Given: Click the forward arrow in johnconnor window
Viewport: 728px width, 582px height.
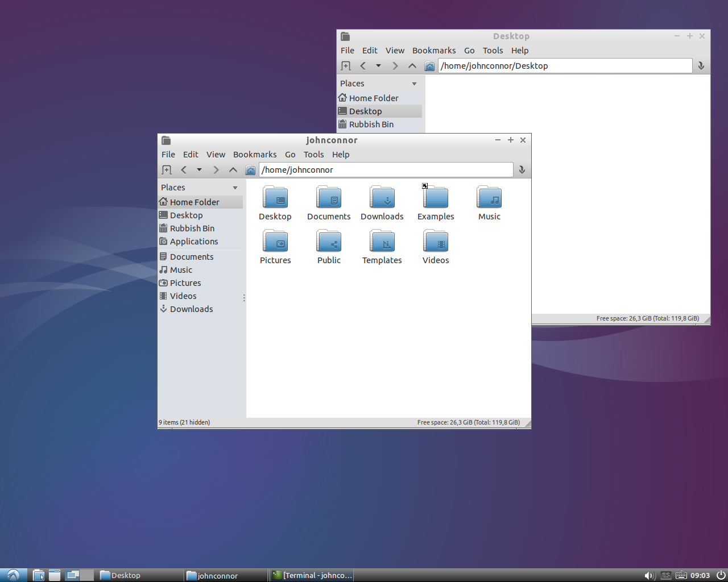Looking at the screenshot, I should pyautogui.click(x=216, y=170).
